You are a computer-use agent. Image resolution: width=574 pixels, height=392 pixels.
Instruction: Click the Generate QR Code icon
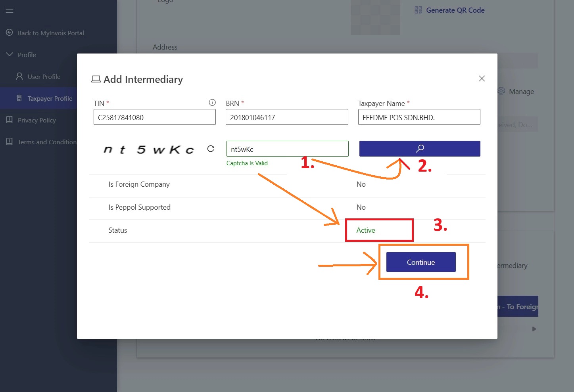[418, 10]
